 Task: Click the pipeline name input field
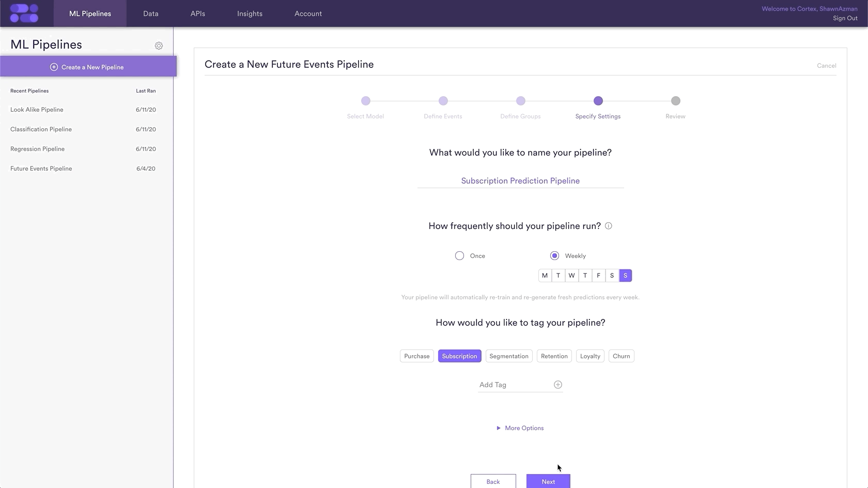[520, 180]
